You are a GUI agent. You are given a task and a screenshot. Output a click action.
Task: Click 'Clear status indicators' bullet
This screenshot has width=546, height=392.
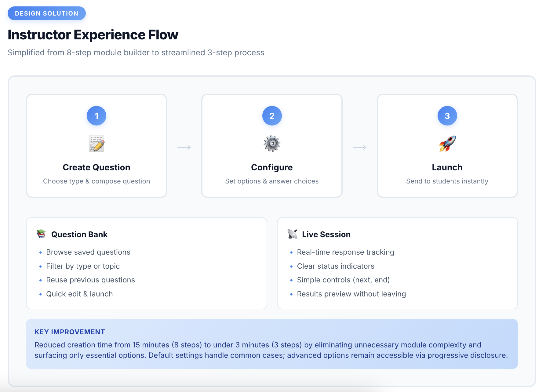pyautogui.click(x=336, y=266)
